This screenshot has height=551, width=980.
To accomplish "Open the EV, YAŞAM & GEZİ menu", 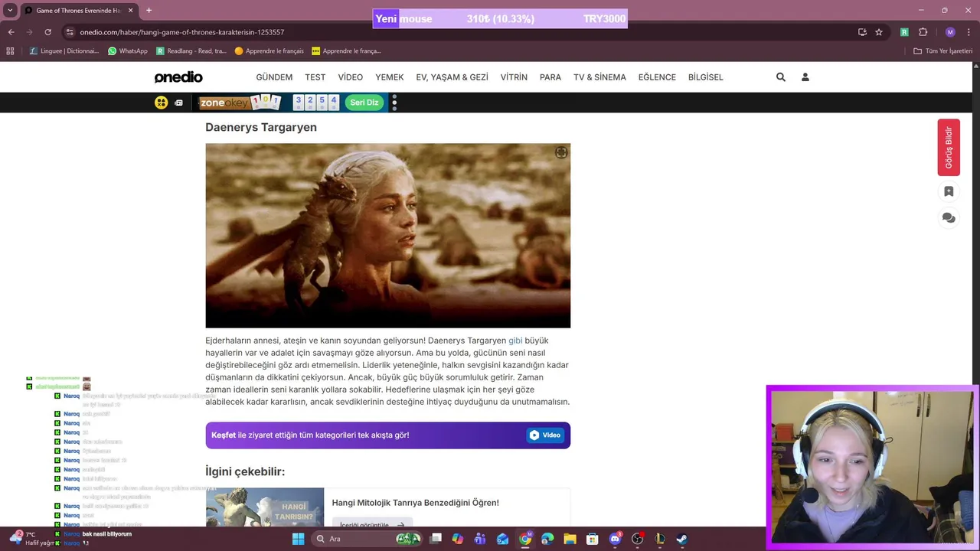I will [x=452, y=77].
